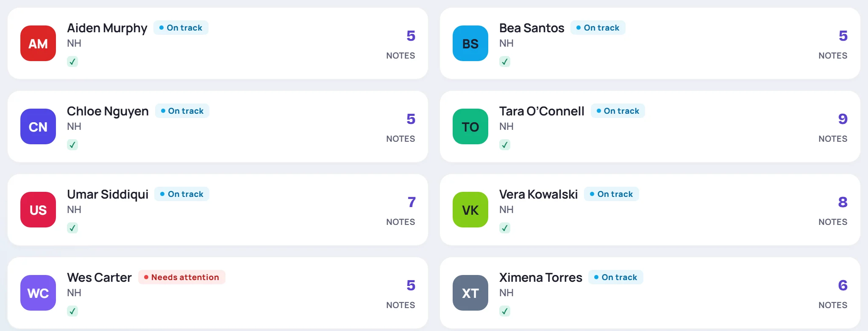
Task: Select Ximena Torres's XT avatar icon
Action: tap(470, 293)
